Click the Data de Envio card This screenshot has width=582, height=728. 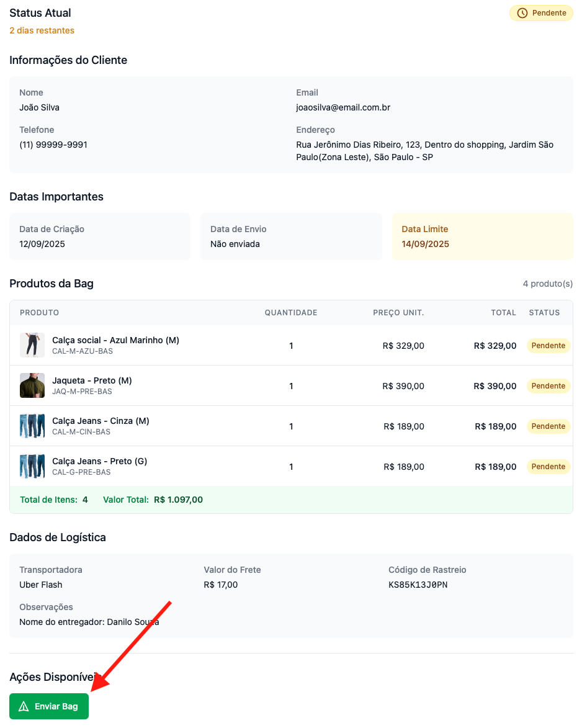291,236
